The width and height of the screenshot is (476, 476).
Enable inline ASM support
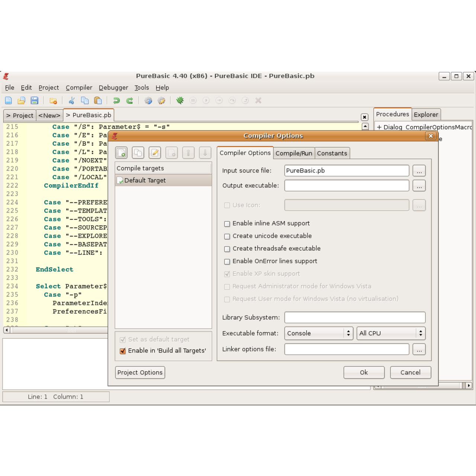227,223
